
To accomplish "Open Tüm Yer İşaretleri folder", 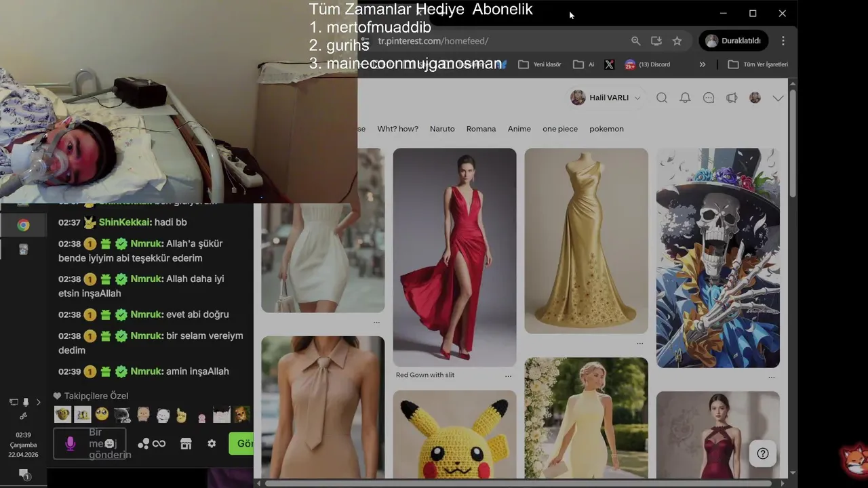I will click(757, 64).
